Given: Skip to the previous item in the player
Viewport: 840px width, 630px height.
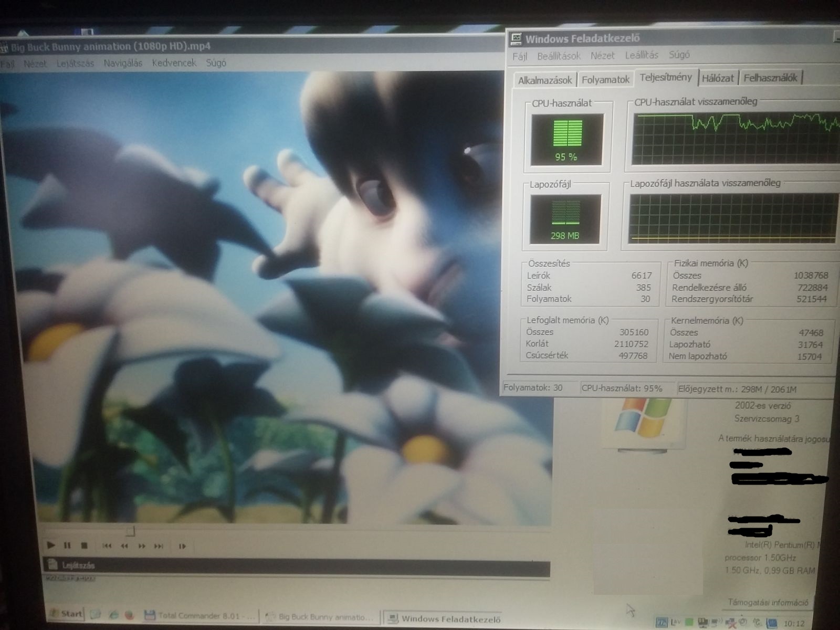Looking at the screenshot, I should 107,546.
